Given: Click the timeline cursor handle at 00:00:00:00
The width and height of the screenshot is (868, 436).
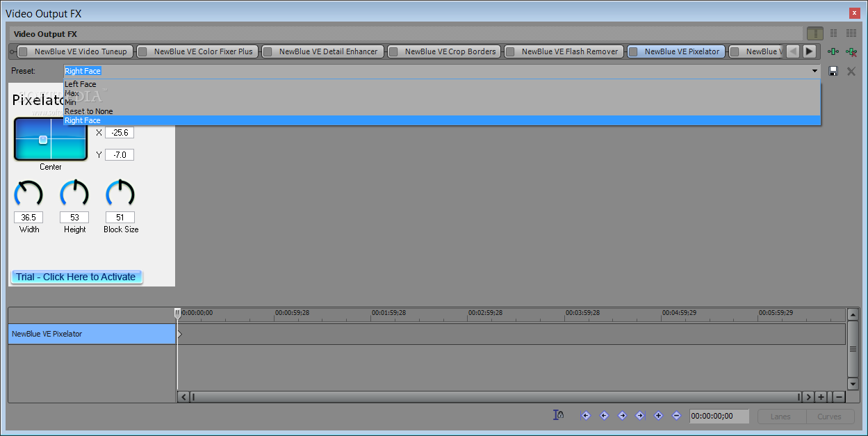Looking at the screenshot, I should pyautogui.click(x=177, y=314).
